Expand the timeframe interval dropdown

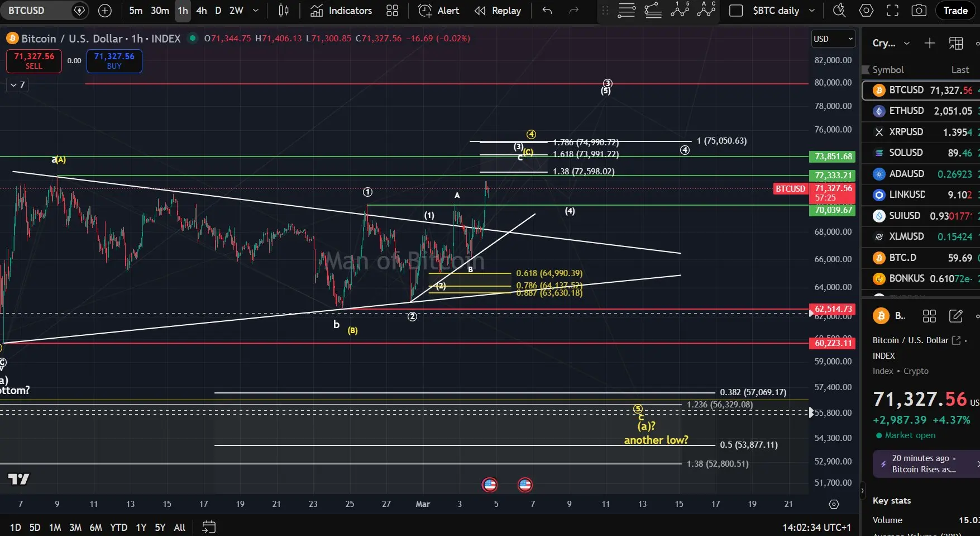256,11
